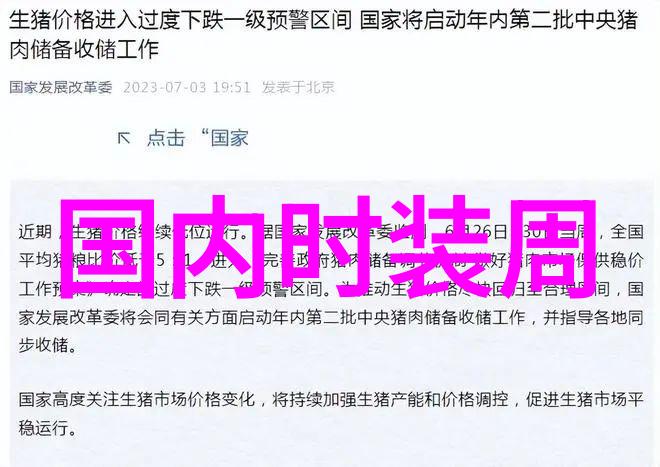Click the line 步收储。 in the first paragraph

coord(48,345)
